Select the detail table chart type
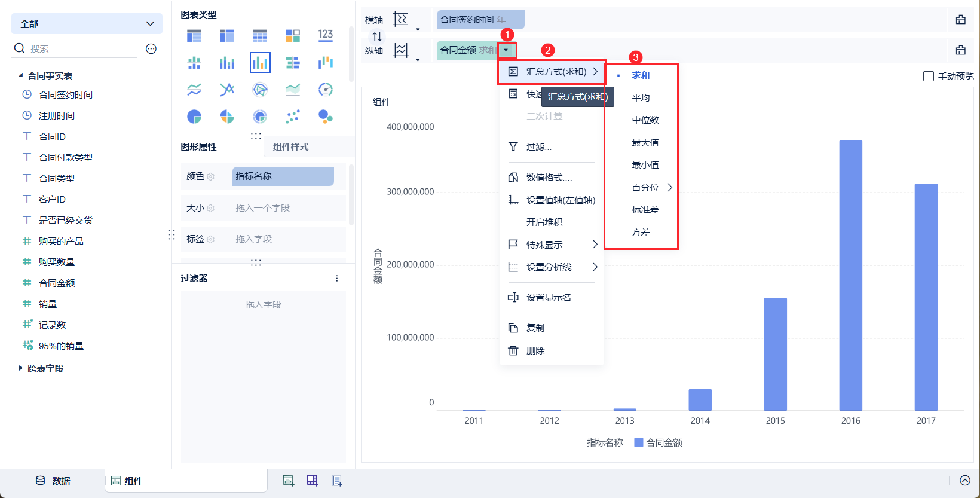980x498 pixels. (260, 36)
